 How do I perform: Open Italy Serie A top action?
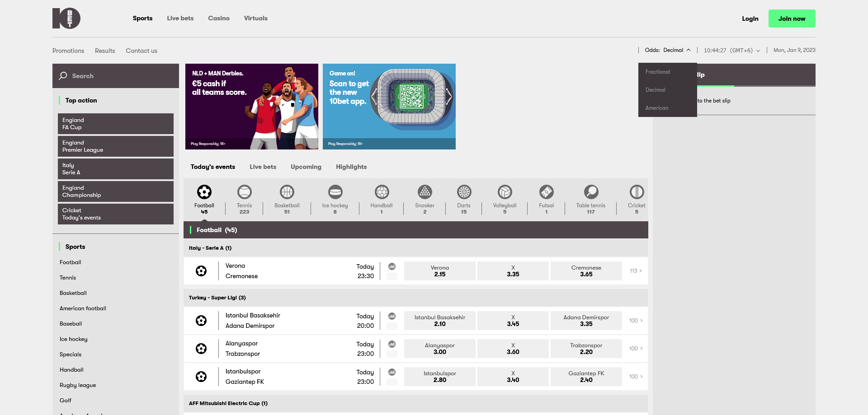116,169
